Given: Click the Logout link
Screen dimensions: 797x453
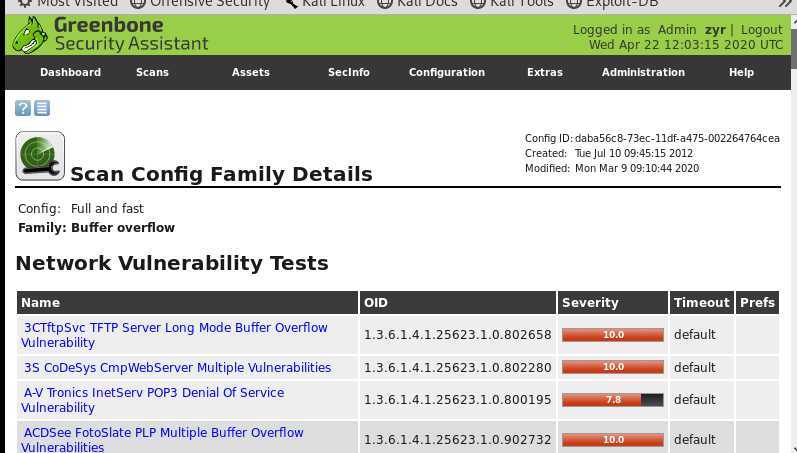Looking at the screenshot, I should (x=761, y=29).
